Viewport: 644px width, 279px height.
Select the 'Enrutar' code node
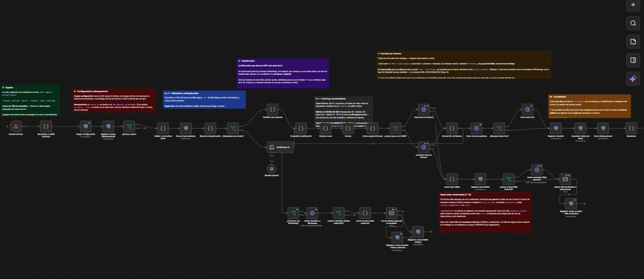(x=348, y=128)
